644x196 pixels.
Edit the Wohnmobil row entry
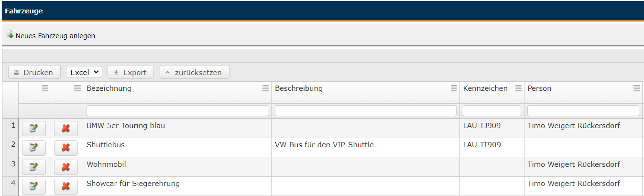tap(33, 167)
